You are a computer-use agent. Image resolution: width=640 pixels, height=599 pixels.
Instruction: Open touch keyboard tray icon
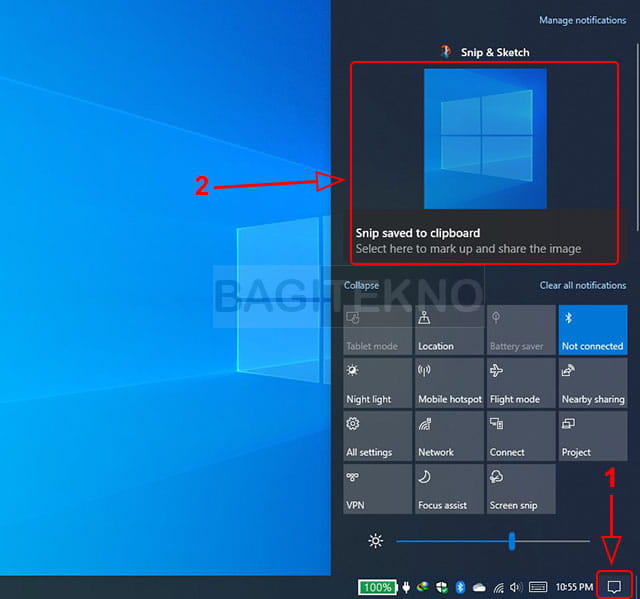pyautogui.click(x=538, y=587)
